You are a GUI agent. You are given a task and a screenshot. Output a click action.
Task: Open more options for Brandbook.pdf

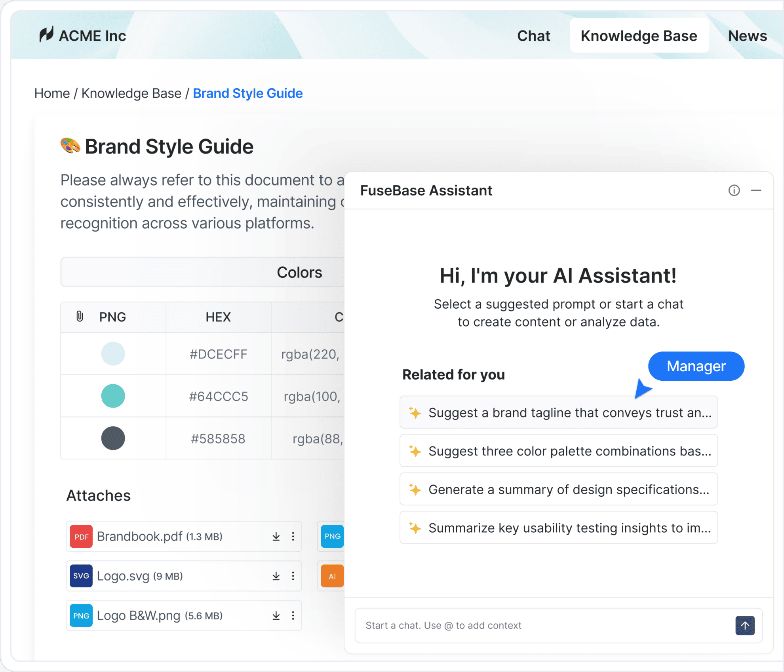tap(293, 536)
